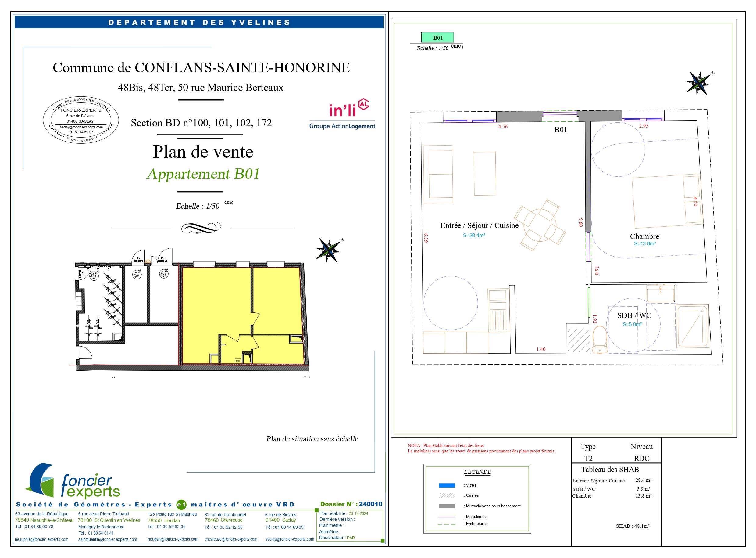The image size is (756, 558).
Task: Click the round dining table symbol
Action: [x=540, y=225]
